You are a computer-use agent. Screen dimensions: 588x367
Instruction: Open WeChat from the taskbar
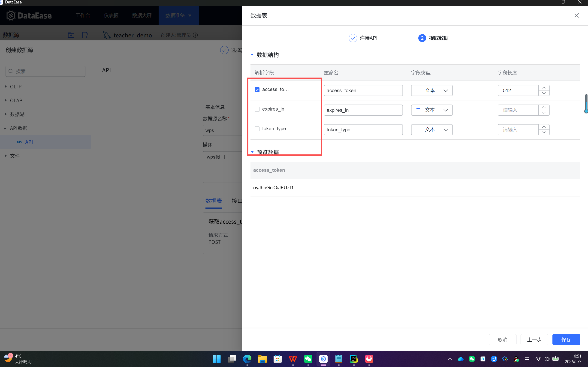click(x=308, y=359)
